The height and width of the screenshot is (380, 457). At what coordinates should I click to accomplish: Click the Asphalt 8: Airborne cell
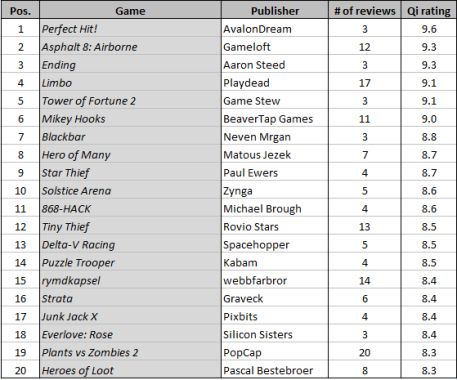(x=130, y=47)
